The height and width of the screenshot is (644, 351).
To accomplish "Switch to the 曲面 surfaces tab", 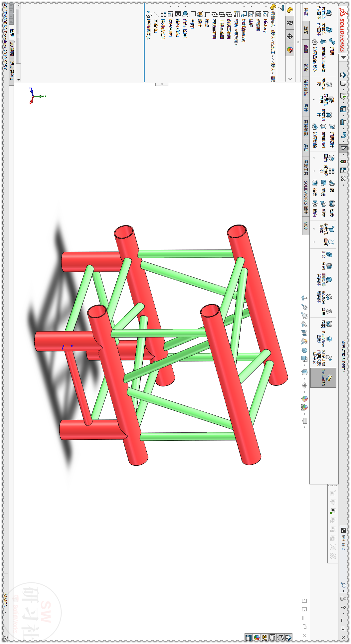I will point(306,49).
